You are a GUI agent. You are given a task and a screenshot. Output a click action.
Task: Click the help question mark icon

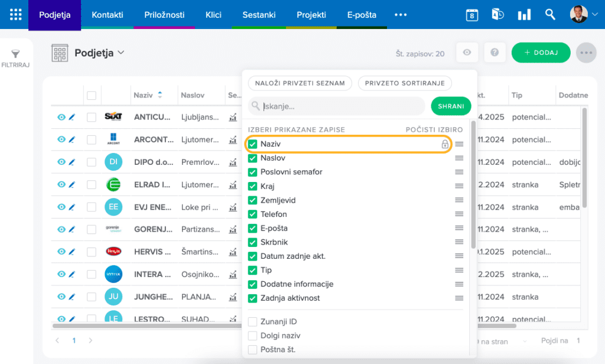coord(495,53)
